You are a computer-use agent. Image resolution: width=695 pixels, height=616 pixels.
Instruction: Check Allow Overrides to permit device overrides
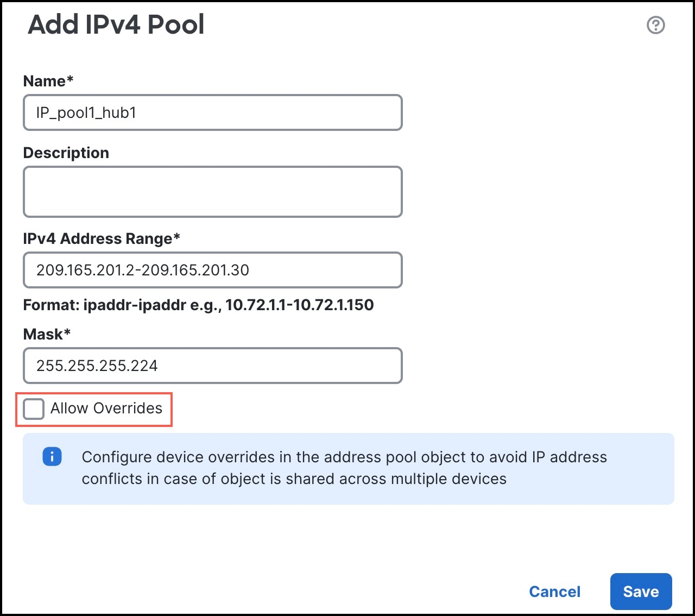(33, 409)
